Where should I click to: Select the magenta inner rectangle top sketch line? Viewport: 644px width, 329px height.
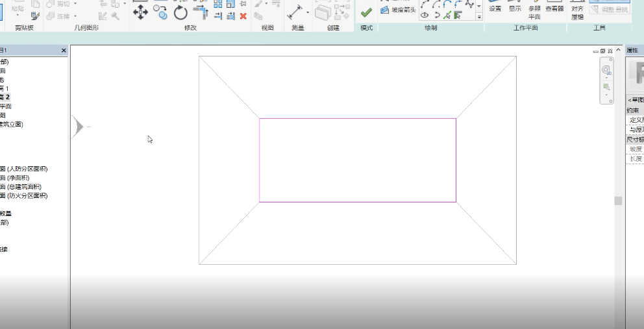[x=357, y=118]
